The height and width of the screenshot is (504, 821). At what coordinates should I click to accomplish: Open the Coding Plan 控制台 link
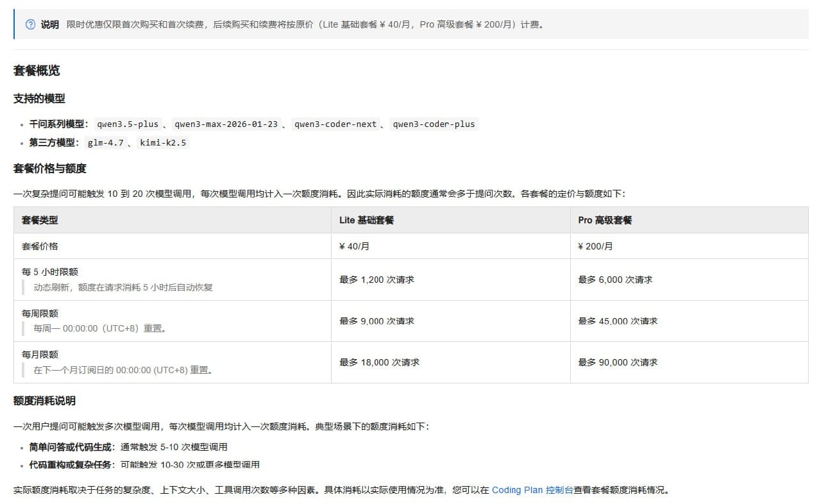pyautogui.click(x=532, y=490)
